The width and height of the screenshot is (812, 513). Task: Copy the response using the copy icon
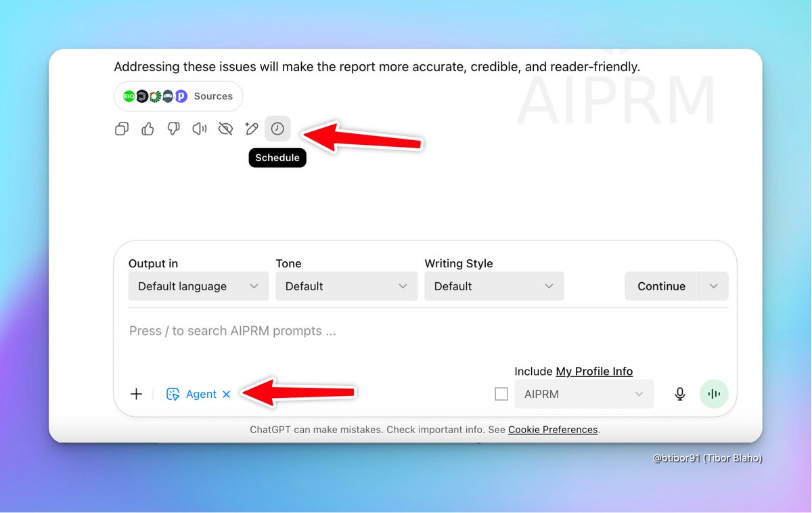coord(122,129)
